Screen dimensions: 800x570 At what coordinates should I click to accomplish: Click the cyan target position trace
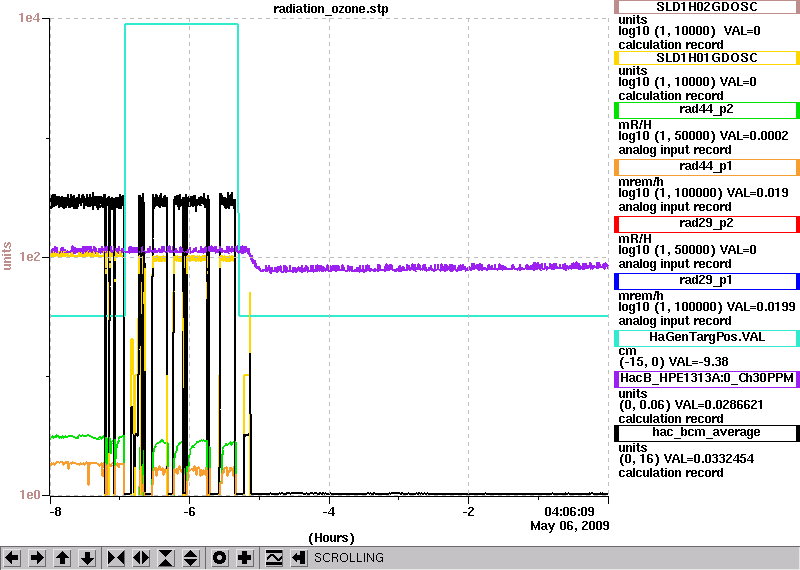point(423,316)
